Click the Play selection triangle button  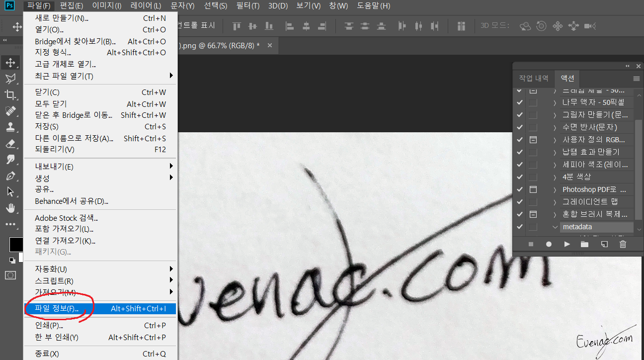click(x=567, y=244)
